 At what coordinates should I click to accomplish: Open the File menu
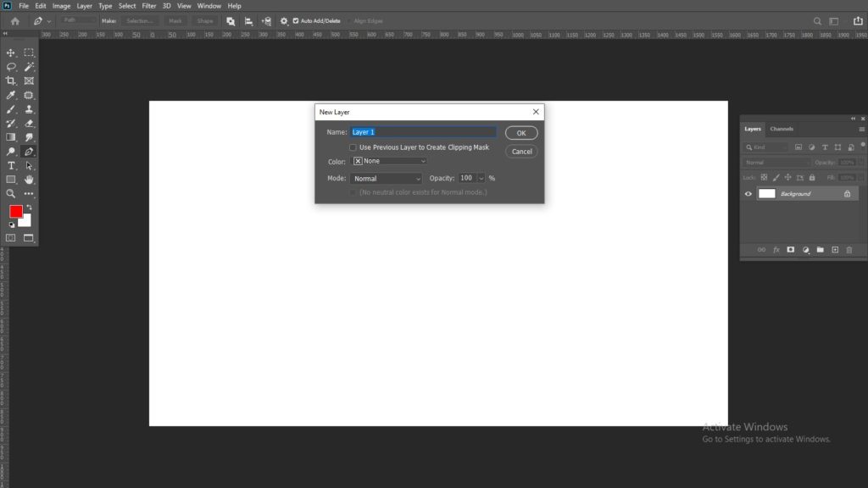tap(23, 6)
